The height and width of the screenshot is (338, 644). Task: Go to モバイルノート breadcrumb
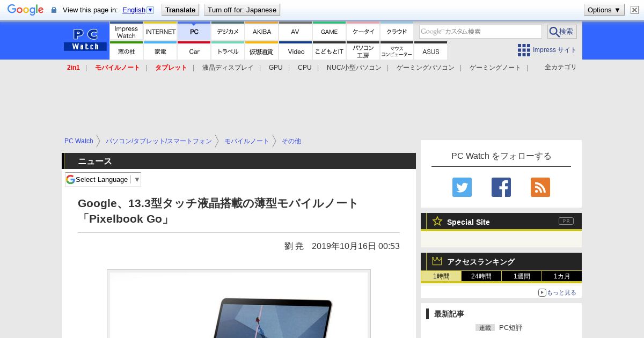[x=247, y=141]
